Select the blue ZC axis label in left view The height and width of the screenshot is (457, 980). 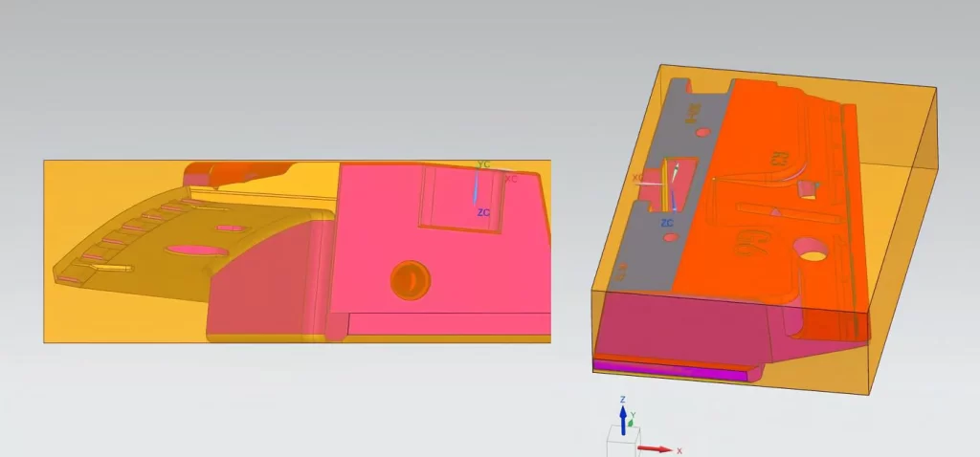pos(483,213)
